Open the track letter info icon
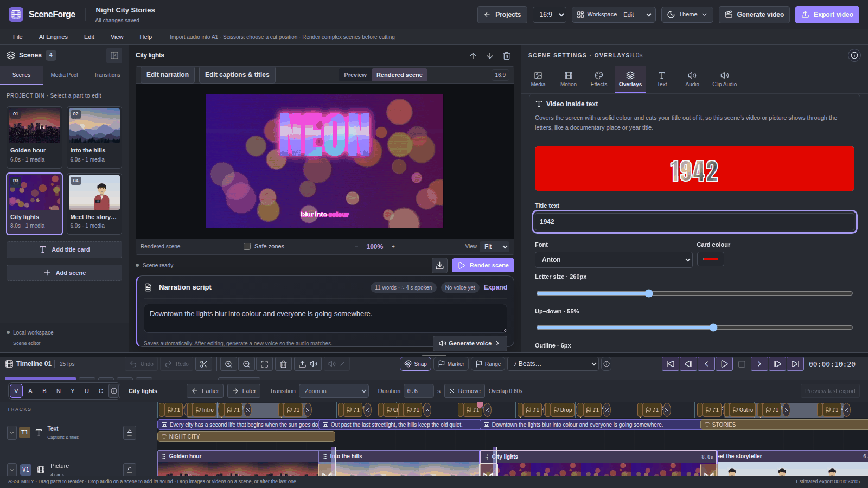This screenshot has height=488, width=868. pyautogui.click(x=114, y=391)
